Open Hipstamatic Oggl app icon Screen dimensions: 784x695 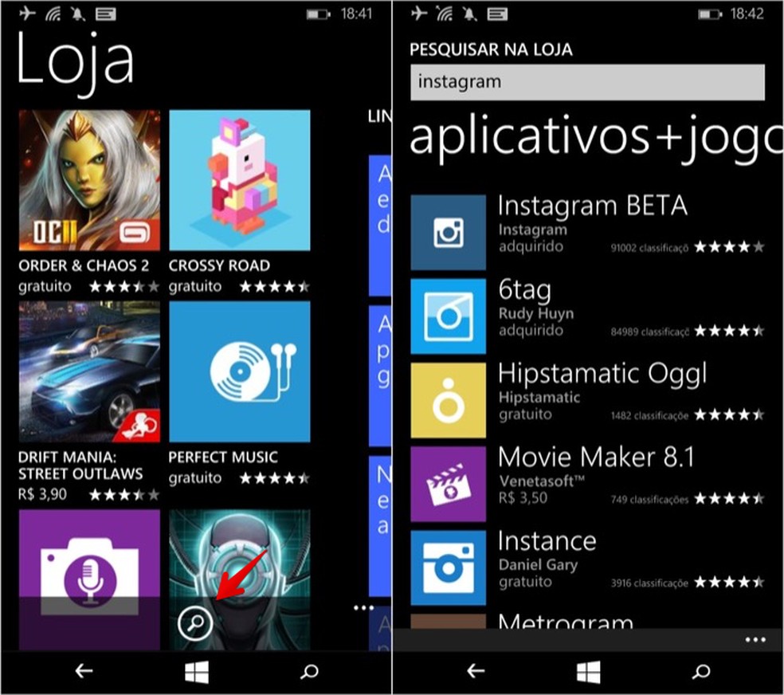click(x=448, y=400)
